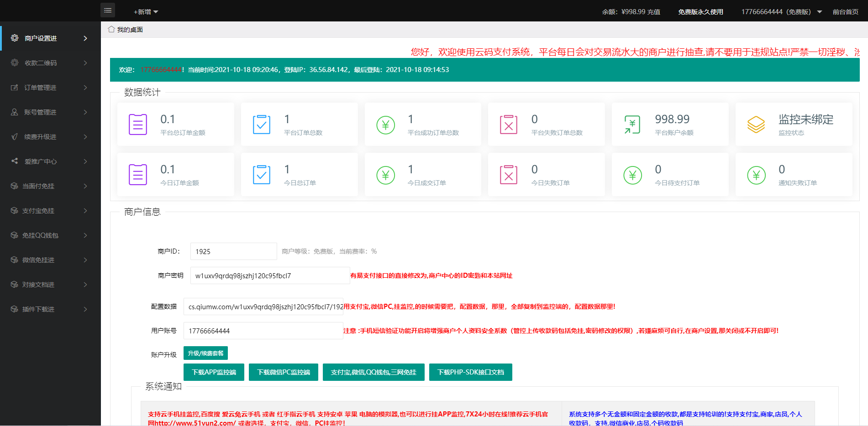Click the green yen icon for 今日待支付订单
The image size is (868, 426).
click(x=632, y=175)
